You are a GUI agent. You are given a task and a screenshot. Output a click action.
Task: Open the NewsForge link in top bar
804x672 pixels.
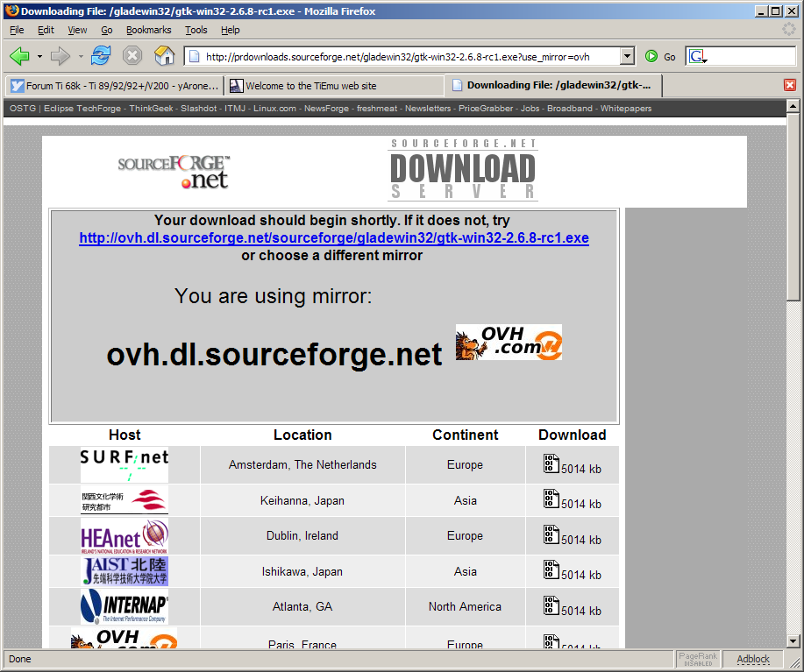[326, 108]
